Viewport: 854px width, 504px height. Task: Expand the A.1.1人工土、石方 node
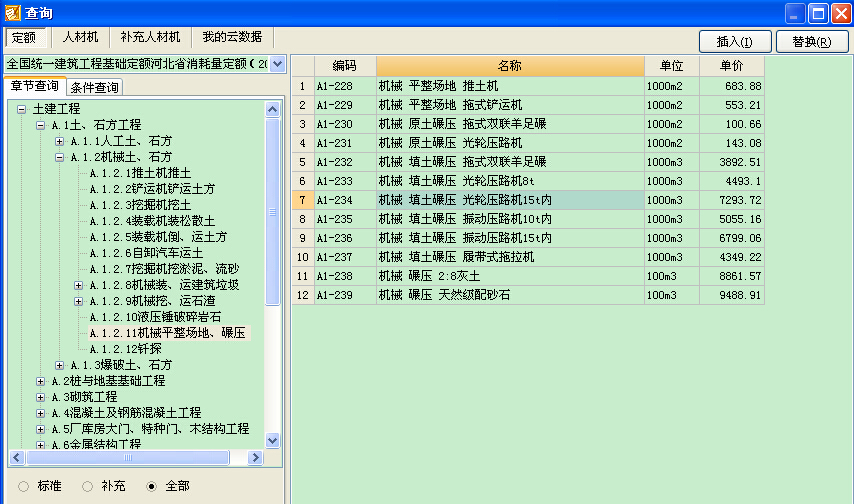tap(59, 142)
